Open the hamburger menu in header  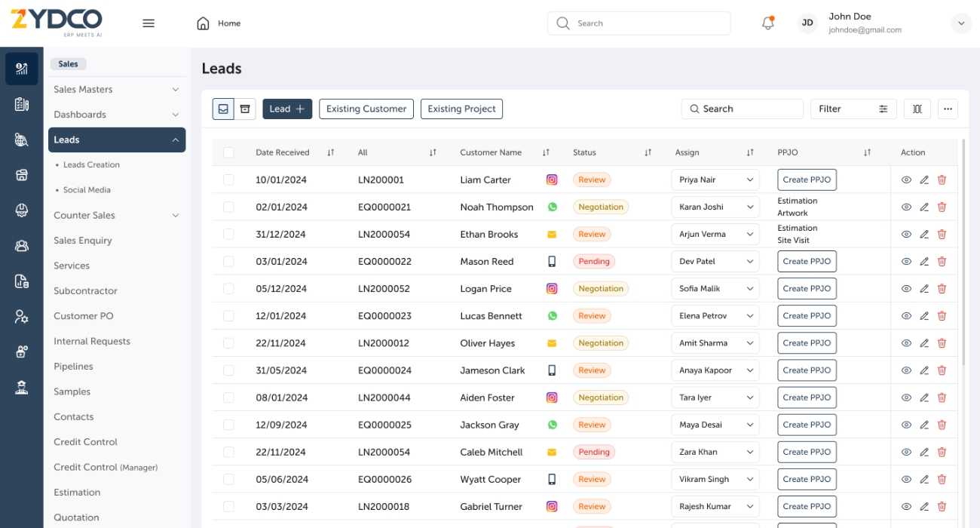(x=149, y=23)
